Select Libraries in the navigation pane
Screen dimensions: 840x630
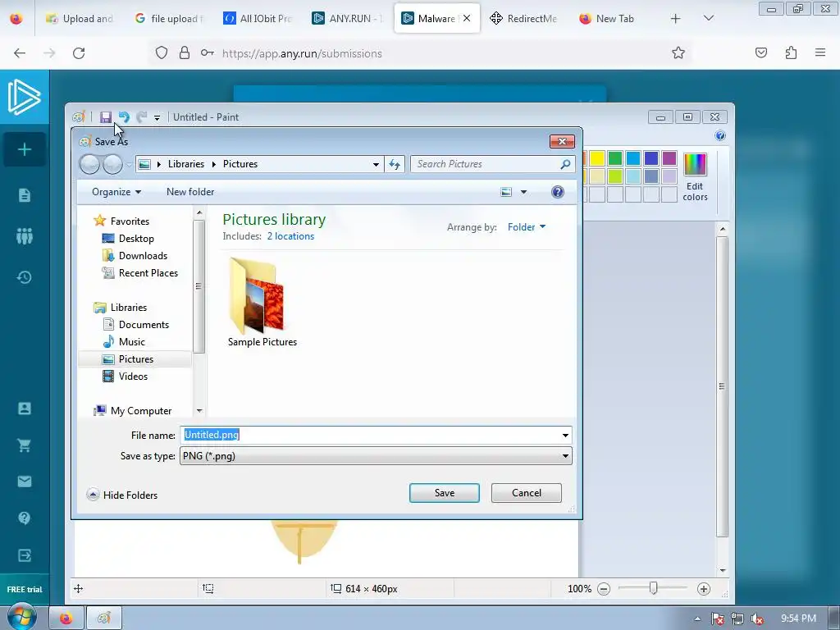pos(129,307)
